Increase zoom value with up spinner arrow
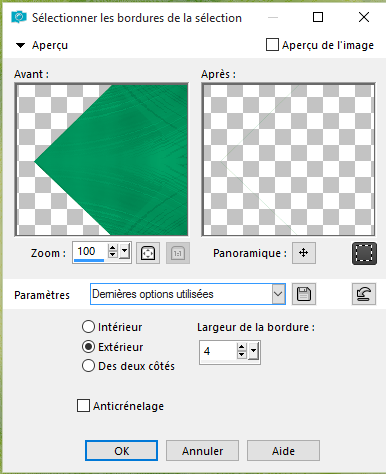 click(x=113, y=248)
